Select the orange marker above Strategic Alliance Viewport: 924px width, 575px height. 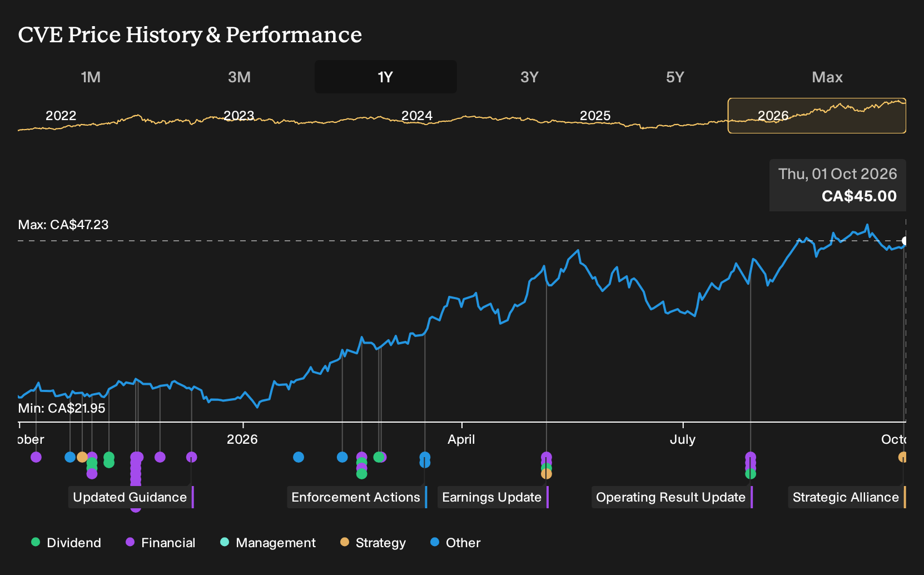903,457
